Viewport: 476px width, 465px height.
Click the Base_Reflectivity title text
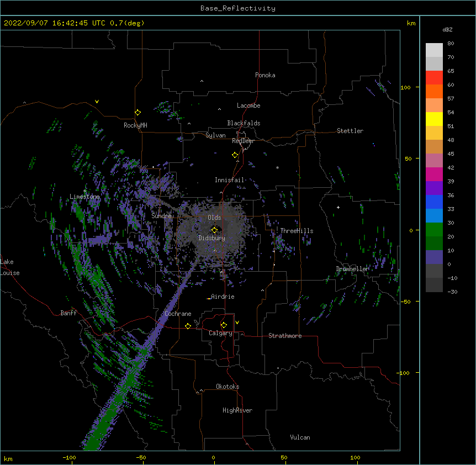(x=238, y=8)
